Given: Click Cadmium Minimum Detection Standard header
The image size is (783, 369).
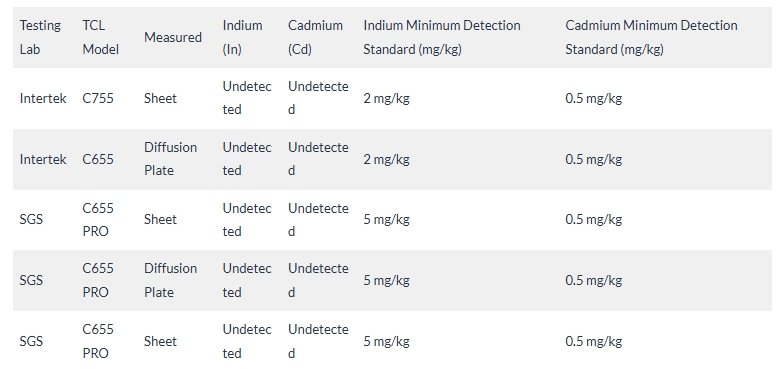Looking at the screenshot, I should [651, 37].
